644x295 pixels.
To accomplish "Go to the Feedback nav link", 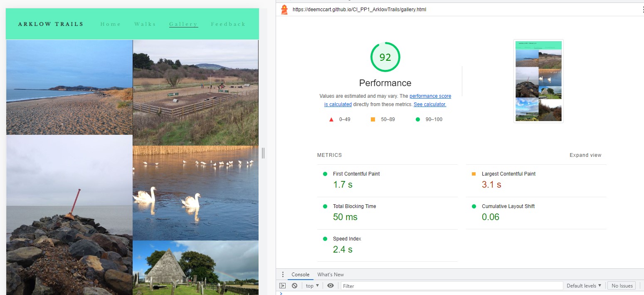I will point(228,24).
